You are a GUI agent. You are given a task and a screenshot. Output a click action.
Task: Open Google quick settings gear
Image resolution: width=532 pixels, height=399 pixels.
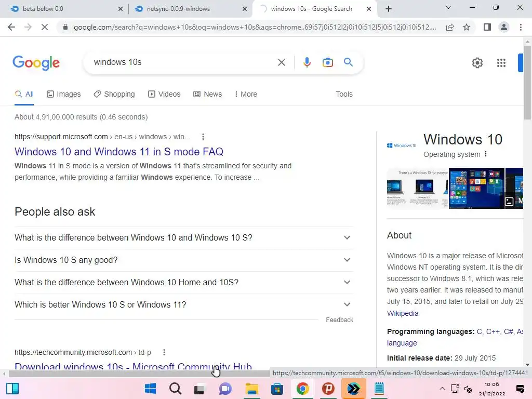click(477, 63)
